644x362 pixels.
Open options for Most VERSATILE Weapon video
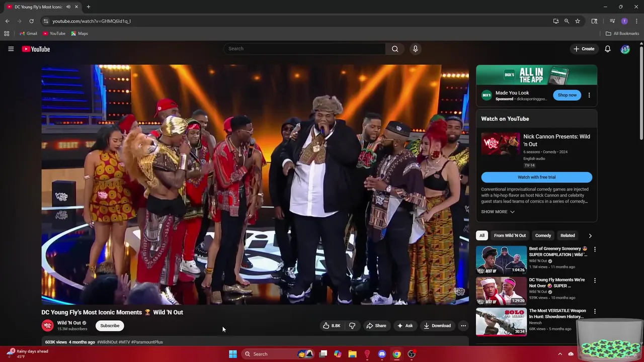click(595, 312)
